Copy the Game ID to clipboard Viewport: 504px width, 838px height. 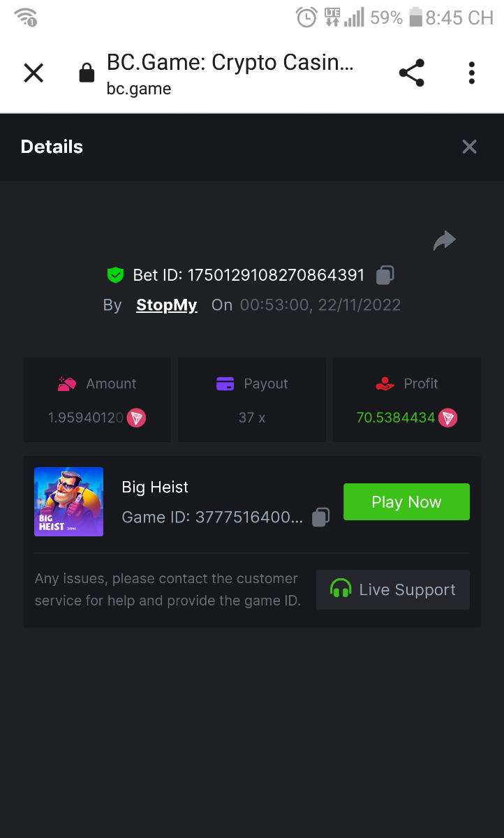(320, 517)
